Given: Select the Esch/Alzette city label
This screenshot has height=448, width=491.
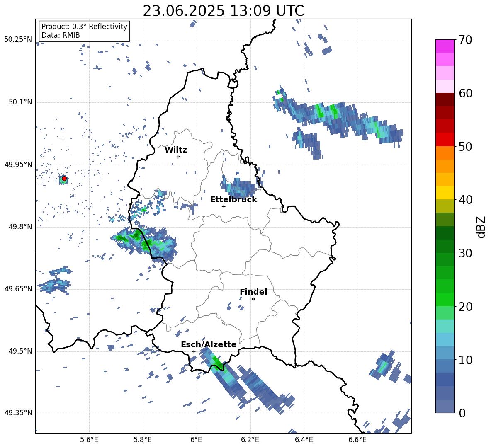Looking at the screenshot, I should 209,344.
